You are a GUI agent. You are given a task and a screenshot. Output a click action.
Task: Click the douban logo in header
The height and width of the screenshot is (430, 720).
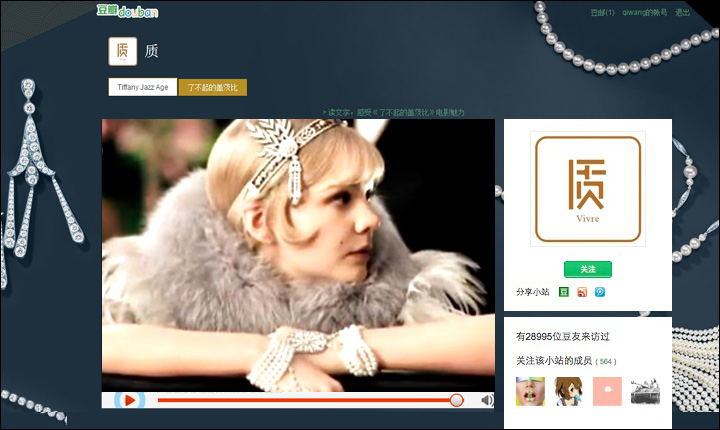pyautogui.click(x=127, y=11)
